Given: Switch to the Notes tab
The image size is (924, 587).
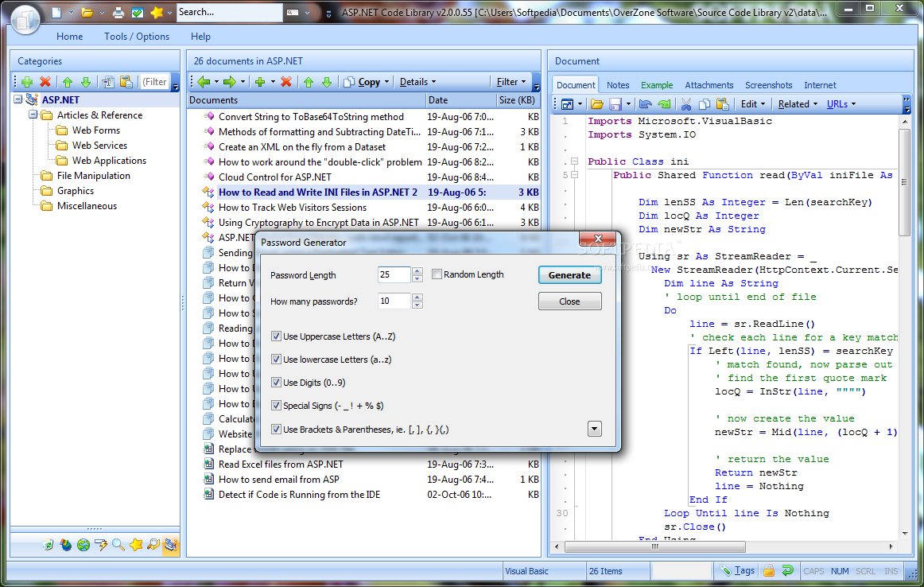Looking at the screenshot, I should [618, 85].
